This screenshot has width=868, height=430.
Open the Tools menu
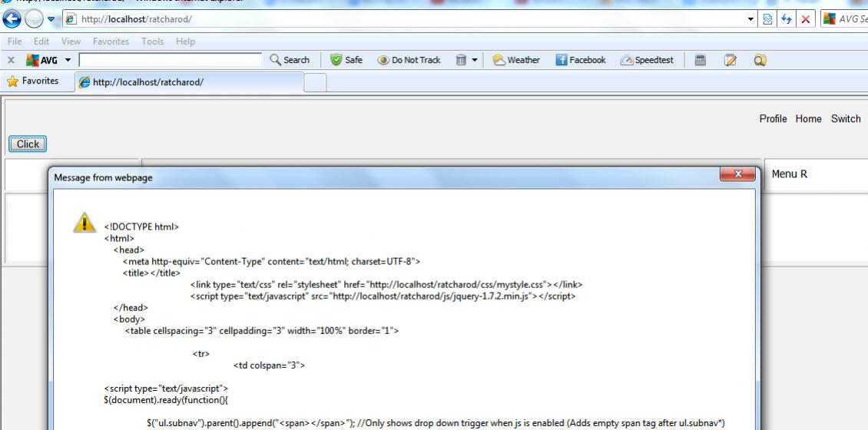(152, 41)
